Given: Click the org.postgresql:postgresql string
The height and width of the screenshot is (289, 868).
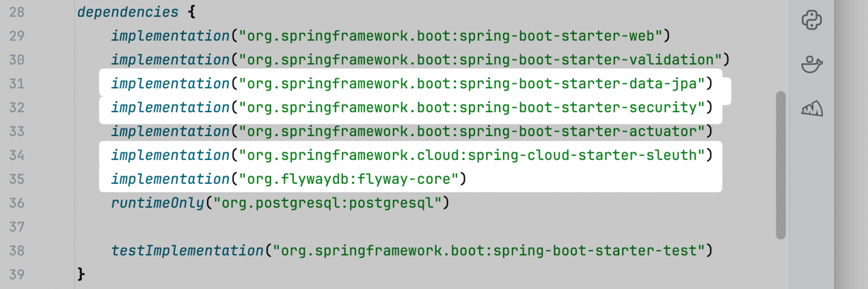Looking at the screenshot, I should [327, 203].
